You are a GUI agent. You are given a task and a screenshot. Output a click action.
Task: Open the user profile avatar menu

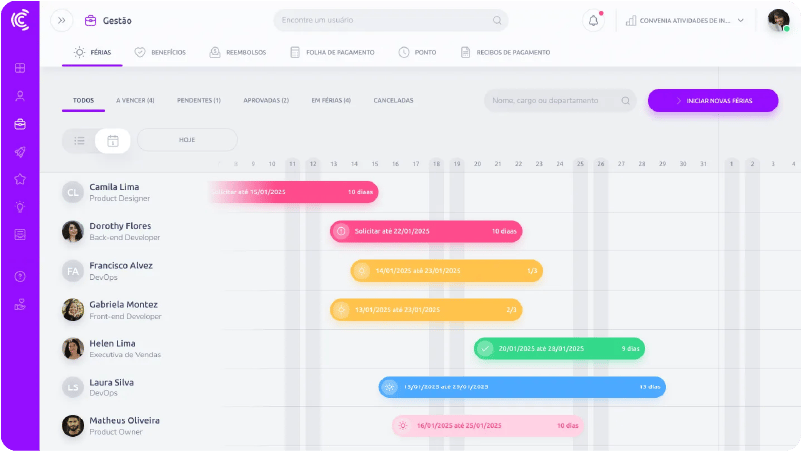pos(778,20)
